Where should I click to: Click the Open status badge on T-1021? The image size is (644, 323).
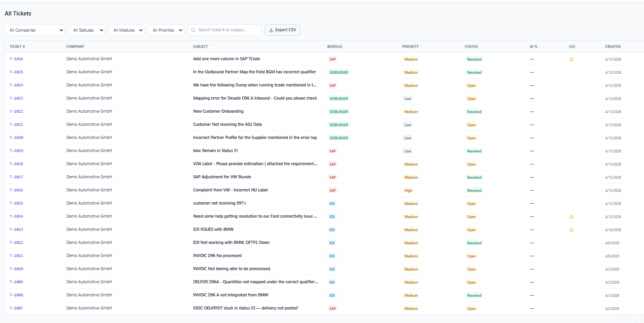[472, 125]
